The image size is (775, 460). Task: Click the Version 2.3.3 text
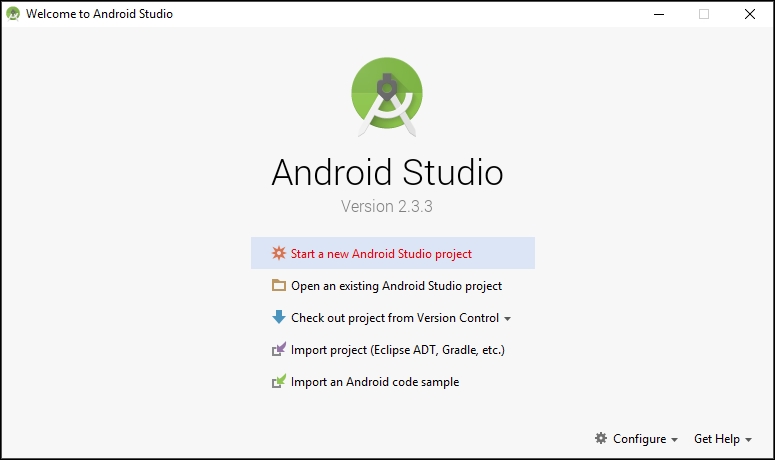(387, 206)
